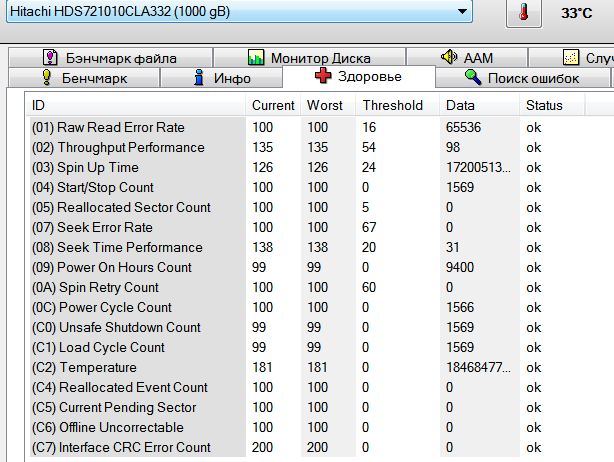Click the AAM speaker icon
Viewport: 614px width, 462px height.
449,57
